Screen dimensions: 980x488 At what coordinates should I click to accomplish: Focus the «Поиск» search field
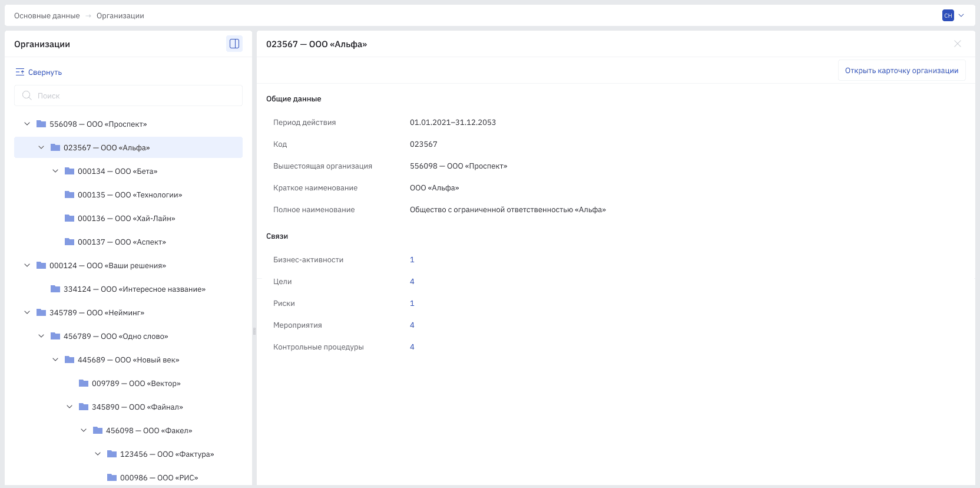tap(128, 95)
